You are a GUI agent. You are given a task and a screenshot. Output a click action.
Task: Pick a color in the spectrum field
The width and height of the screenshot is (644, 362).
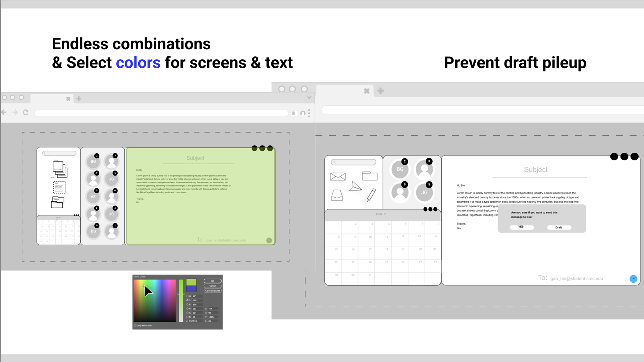[x=155, y=301]
